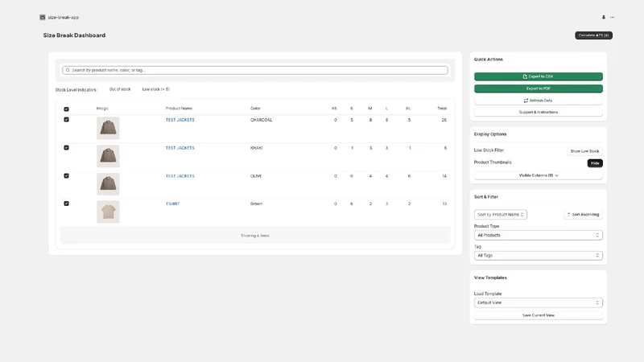Click the CHARCOAL color cell
644x362 pixels.
pos(261,120)
